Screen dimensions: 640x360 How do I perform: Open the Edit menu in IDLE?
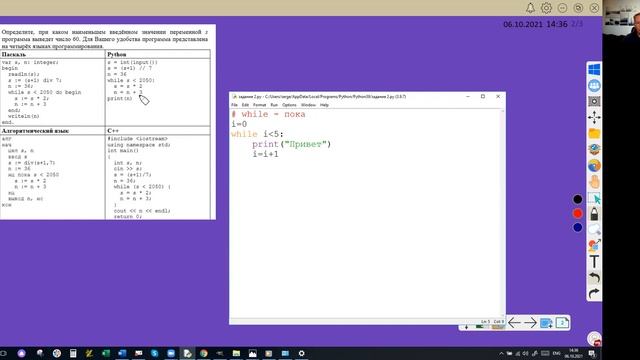[245, 105]
